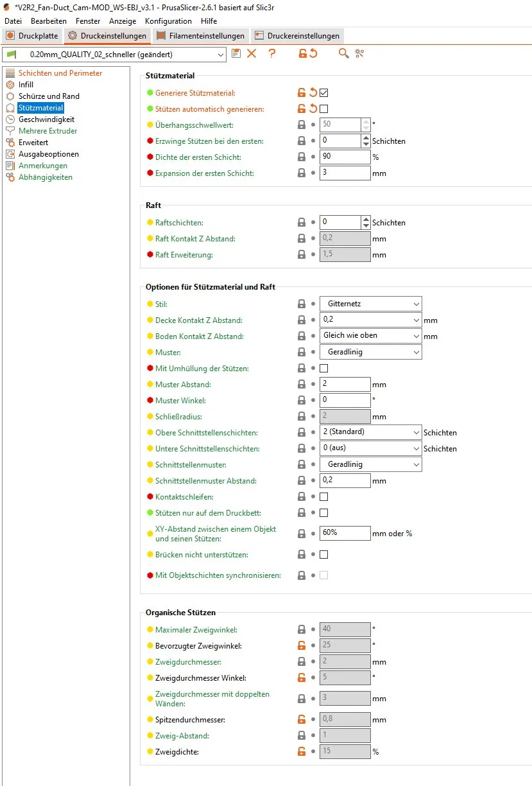Select Geschwindigkeit in the settings sidebar
The image size is (532, 786).
(46, 119)
